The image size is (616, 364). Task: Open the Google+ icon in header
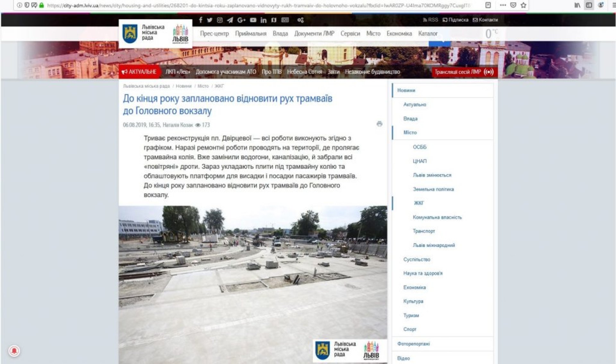[241, 20]
